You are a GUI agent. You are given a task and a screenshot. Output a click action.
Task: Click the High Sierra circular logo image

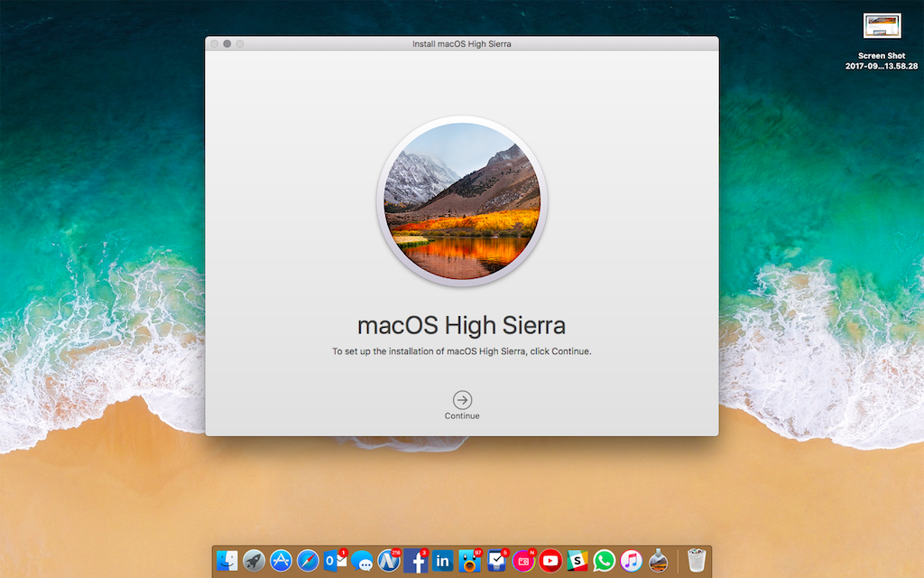(462, 200)
